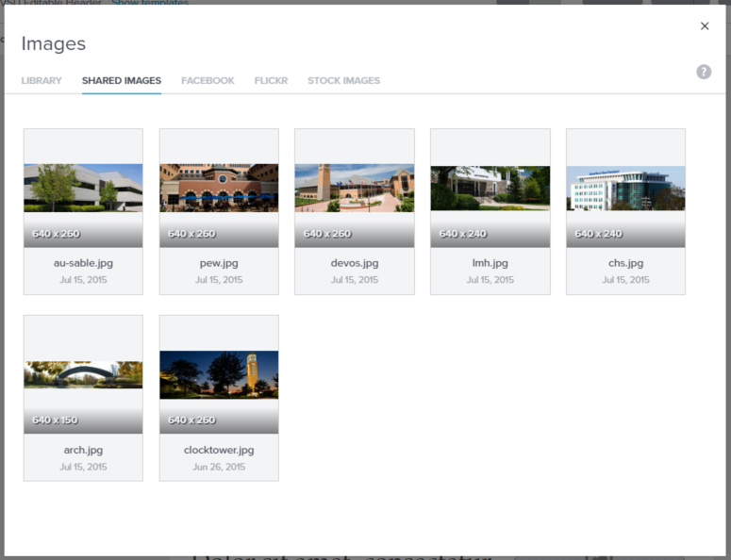This screenshot has height=560, width=731.
Task: Select the Shared Images tab
Action: [x=122, y=81]
